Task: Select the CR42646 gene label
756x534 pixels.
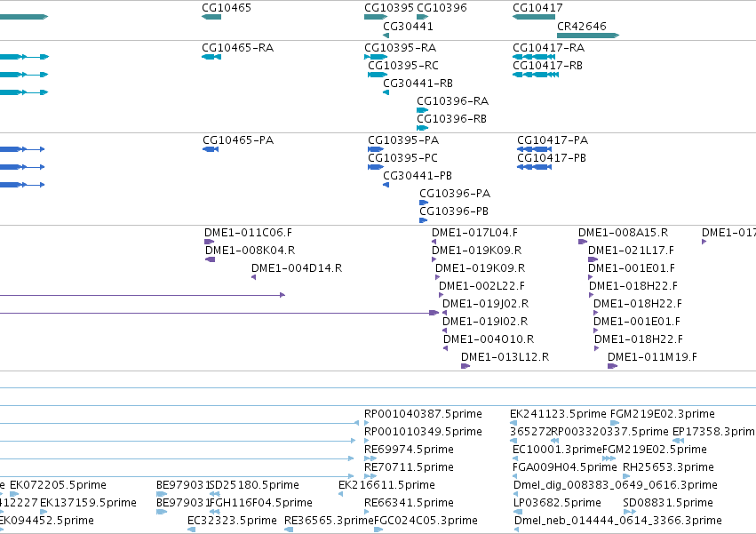Action: tap(582, 27)
